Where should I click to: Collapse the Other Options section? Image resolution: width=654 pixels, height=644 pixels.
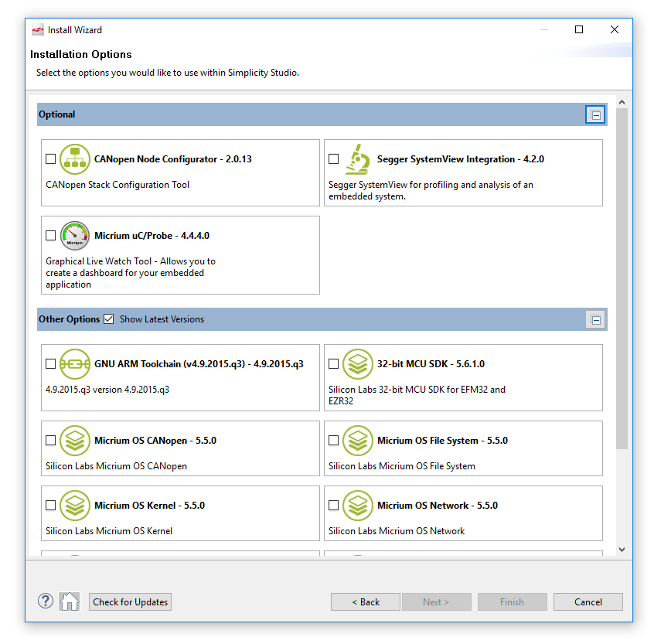coord(595,320)
